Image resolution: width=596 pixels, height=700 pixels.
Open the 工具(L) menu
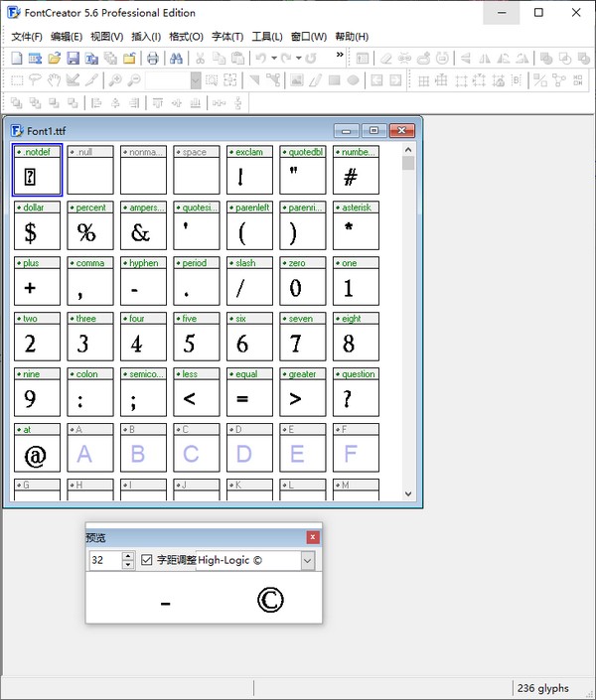pyautogui.click(x=267, y=37)
